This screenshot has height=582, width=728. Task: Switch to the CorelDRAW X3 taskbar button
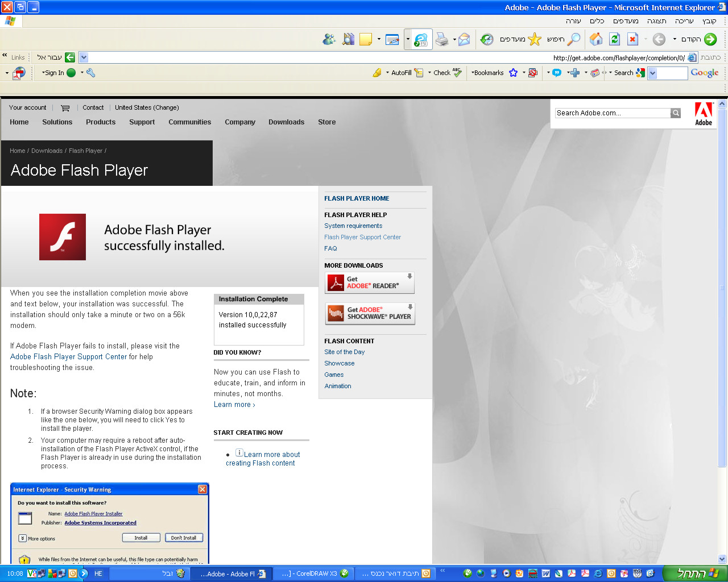click(315, 573)
